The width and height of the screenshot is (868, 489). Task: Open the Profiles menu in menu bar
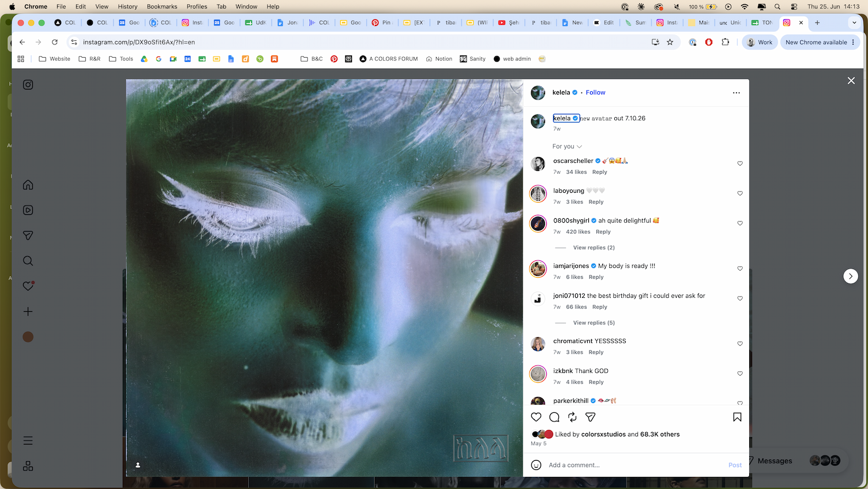(197, 7)
